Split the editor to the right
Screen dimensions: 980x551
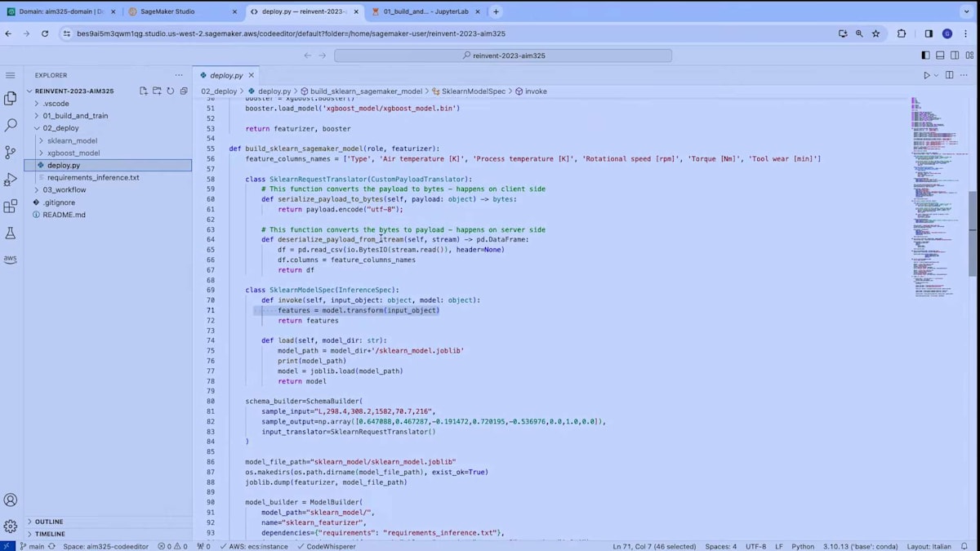click(949, 75)
